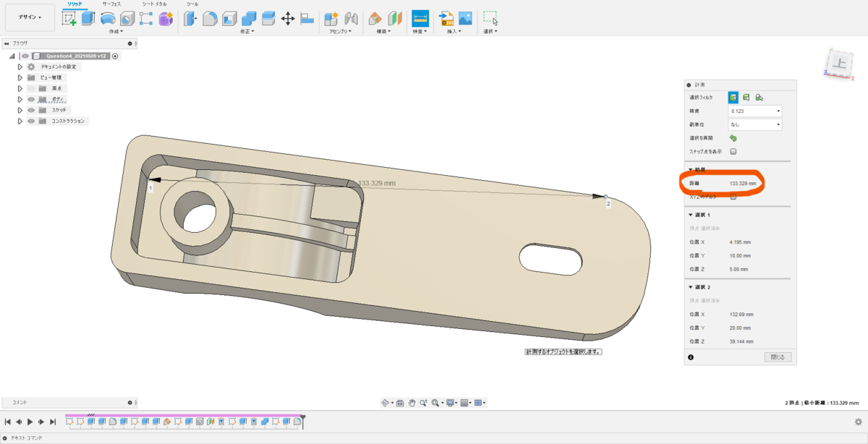
Task: Open the 修正 modify menu
Action: [x=248, y=31]
